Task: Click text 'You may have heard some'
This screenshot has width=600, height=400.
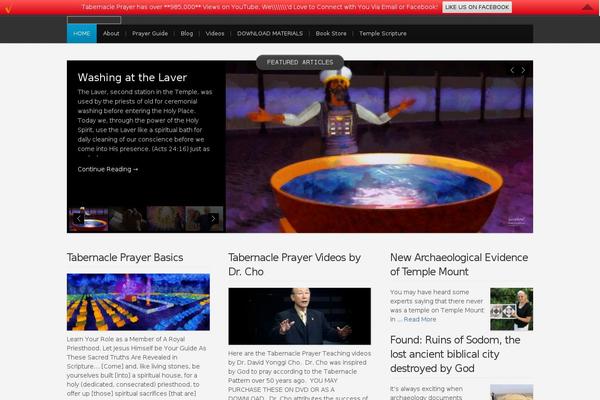Action: (x=429, y=292)
